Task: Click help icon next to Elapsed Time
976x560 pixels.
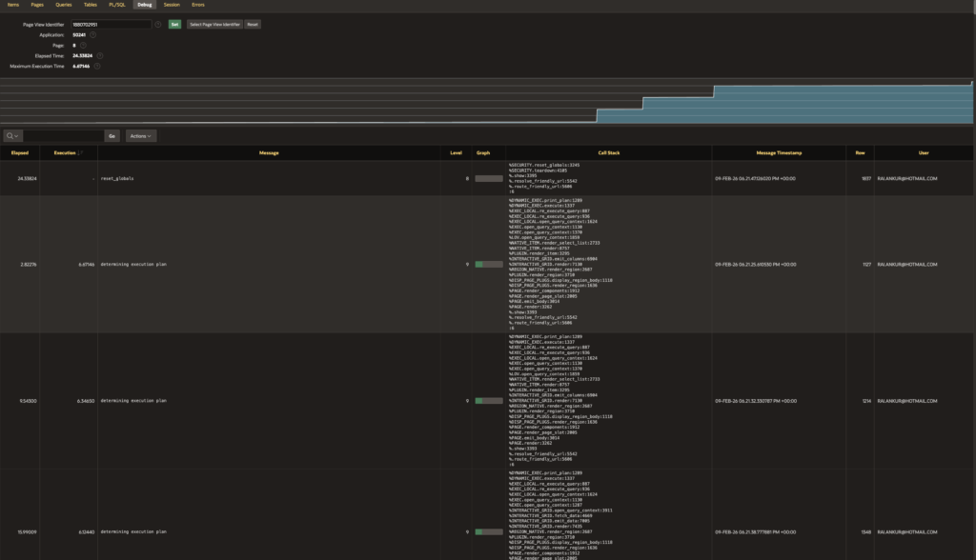Action: click(100, 55)
